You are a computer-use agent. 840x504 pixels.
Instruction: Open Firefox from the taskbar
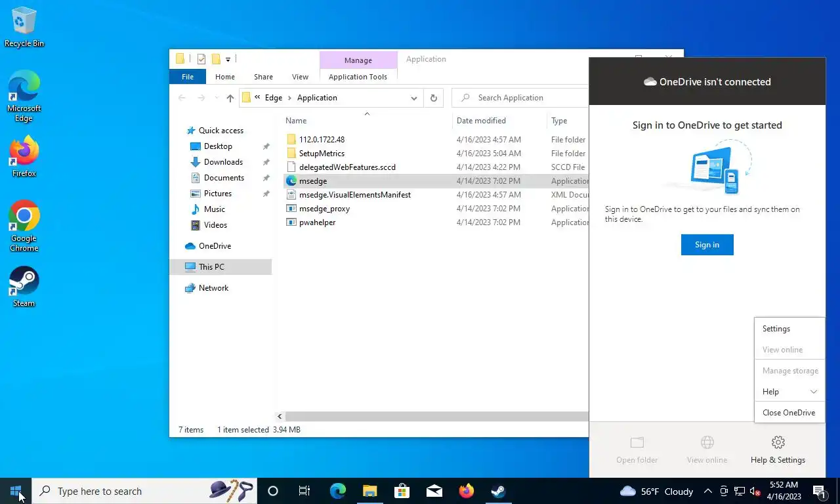pos(466,491)
